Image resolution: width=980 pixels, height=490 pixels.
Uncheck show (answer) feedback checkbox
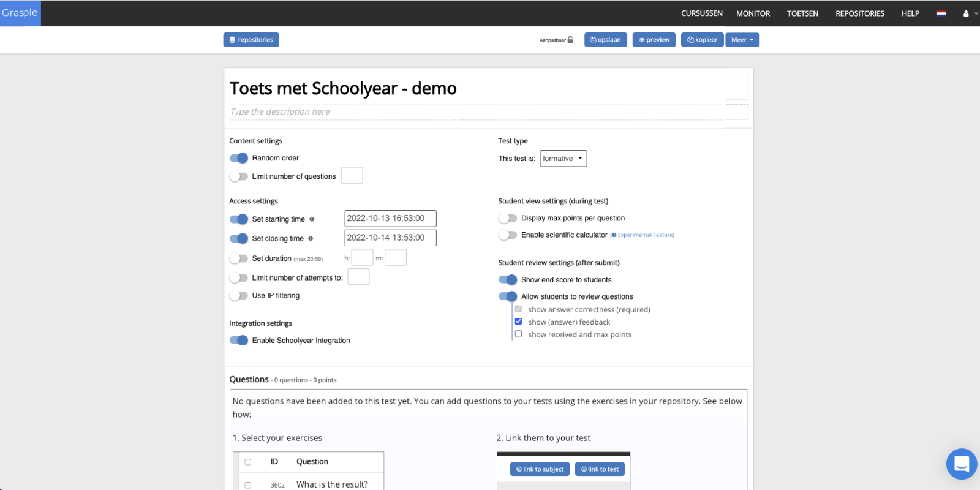(x=518, y=322)
